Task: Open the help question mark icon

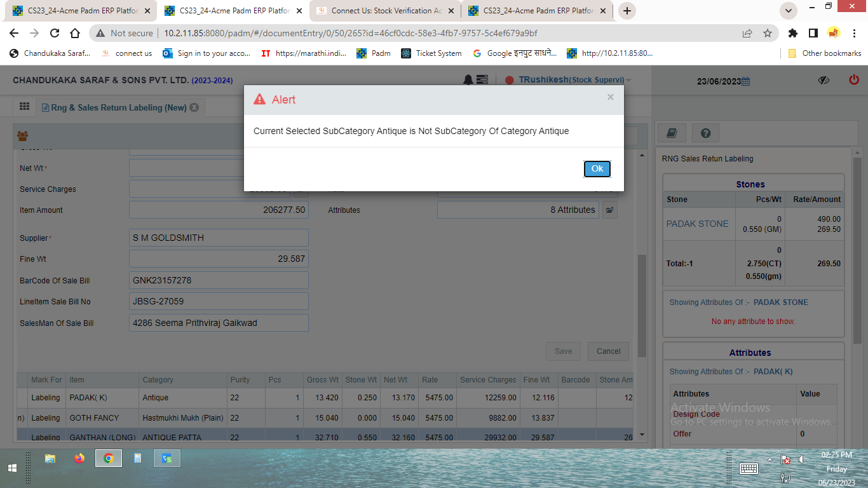Action: 705,133
